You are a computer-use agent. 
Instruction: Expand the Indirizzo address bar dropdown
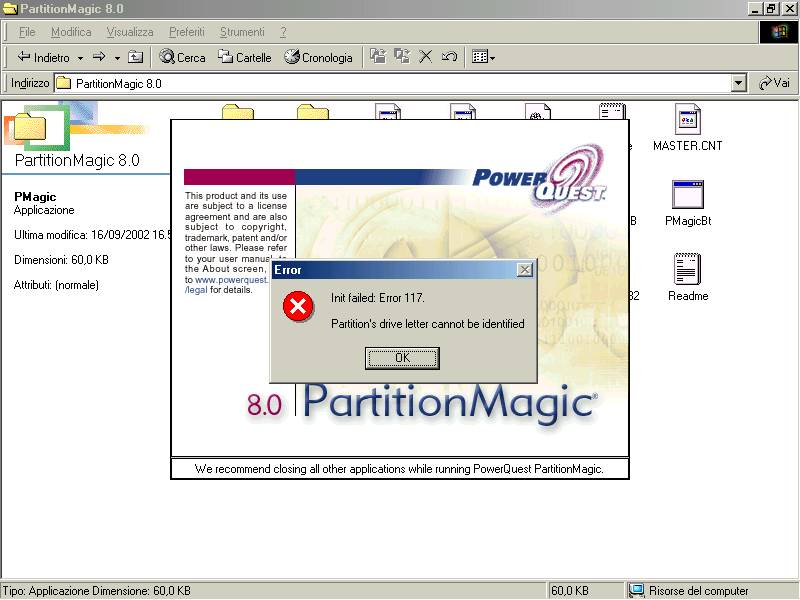tap(739, 84)
